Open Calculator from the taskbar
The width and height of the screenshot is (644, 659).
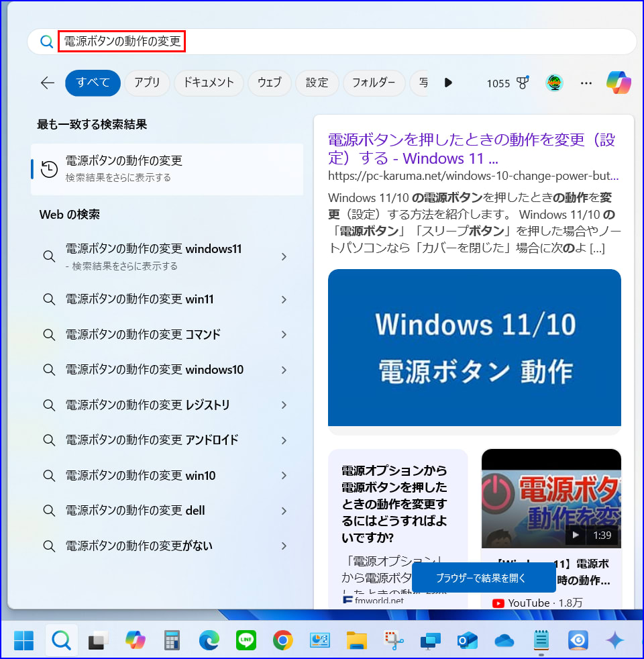[x=172, y=641]
